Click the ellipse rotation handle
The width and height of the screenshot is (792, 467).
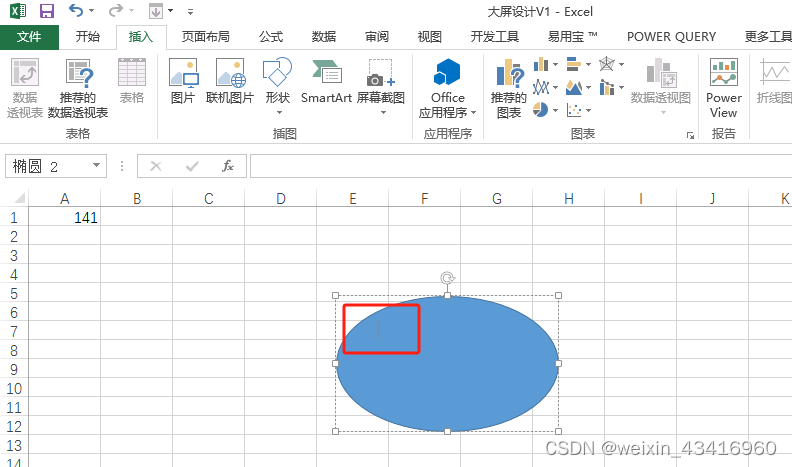tap(447, 278)
